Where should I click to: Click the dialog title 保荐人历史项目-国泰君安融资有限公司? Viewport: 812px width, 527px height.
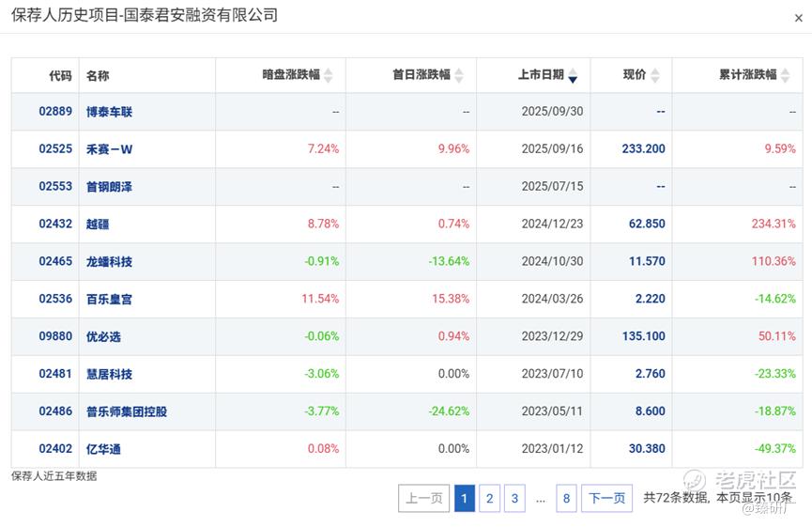(x=145, y=15)
